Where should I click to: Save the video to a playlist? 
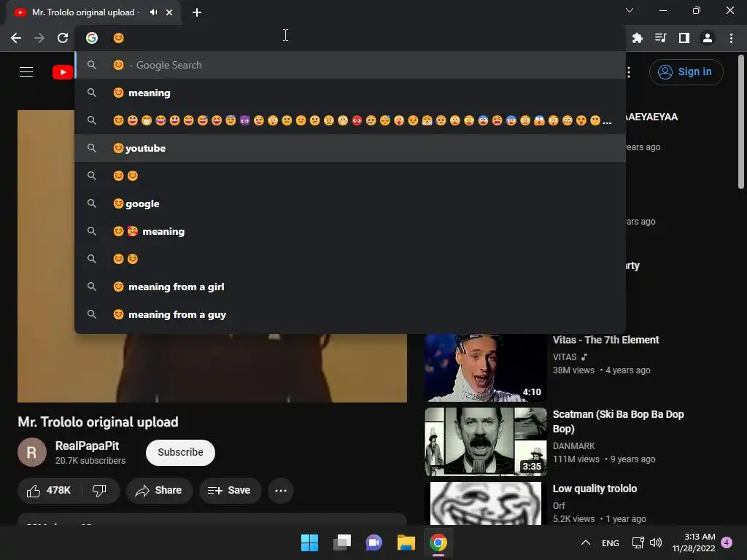(230, 491)
